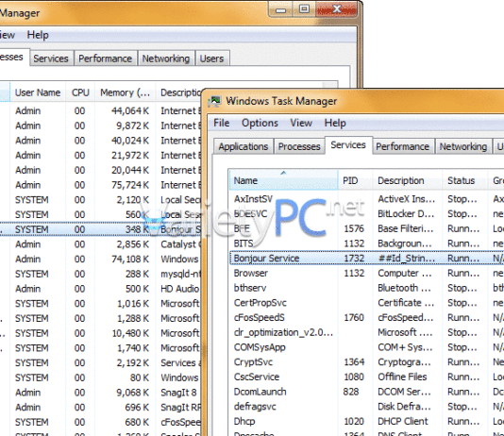Select the 680 K cFosSpeed process row

(101, 422)
